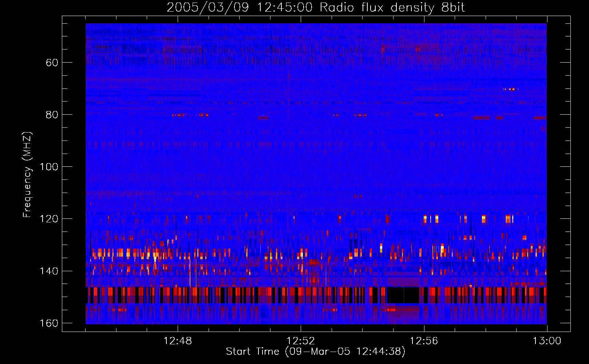
Task: Click the '160' frequency tick label
Action: [x=49, y=323]
